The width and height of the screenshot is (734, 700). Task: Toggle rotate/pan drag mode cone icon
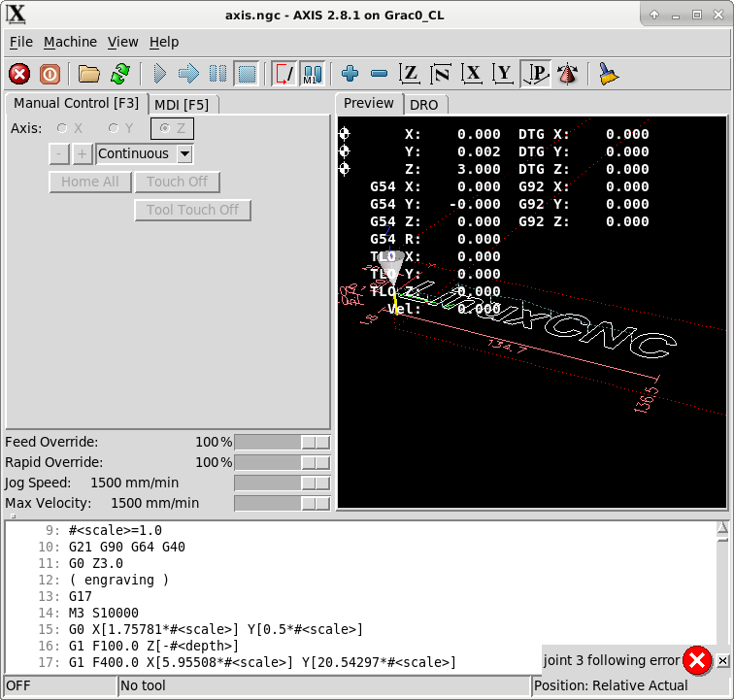(567, 74)
